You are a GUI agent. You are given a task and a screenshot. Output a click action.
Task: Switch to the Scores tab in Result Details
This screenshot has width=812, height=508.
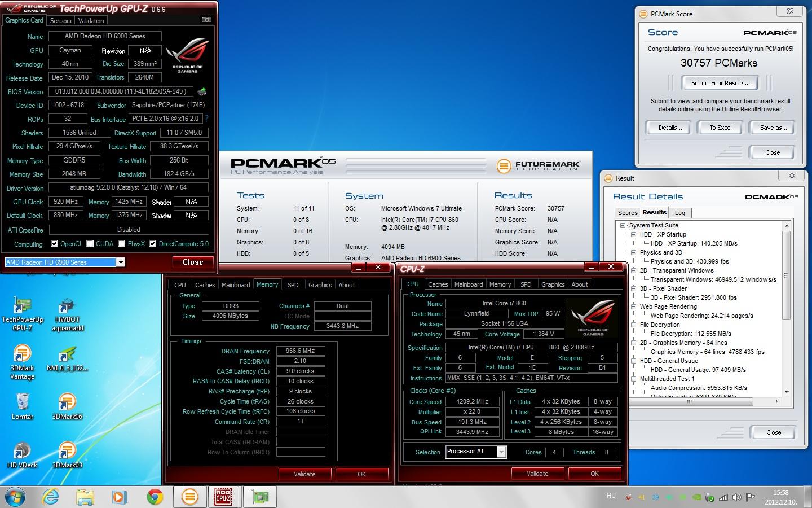coord(627,213)
